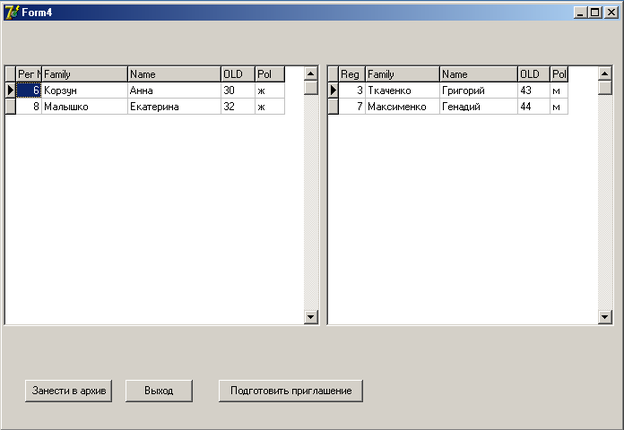
Task: Click the right grid scroll-down arrow
Action: click(x=604, y=317)
